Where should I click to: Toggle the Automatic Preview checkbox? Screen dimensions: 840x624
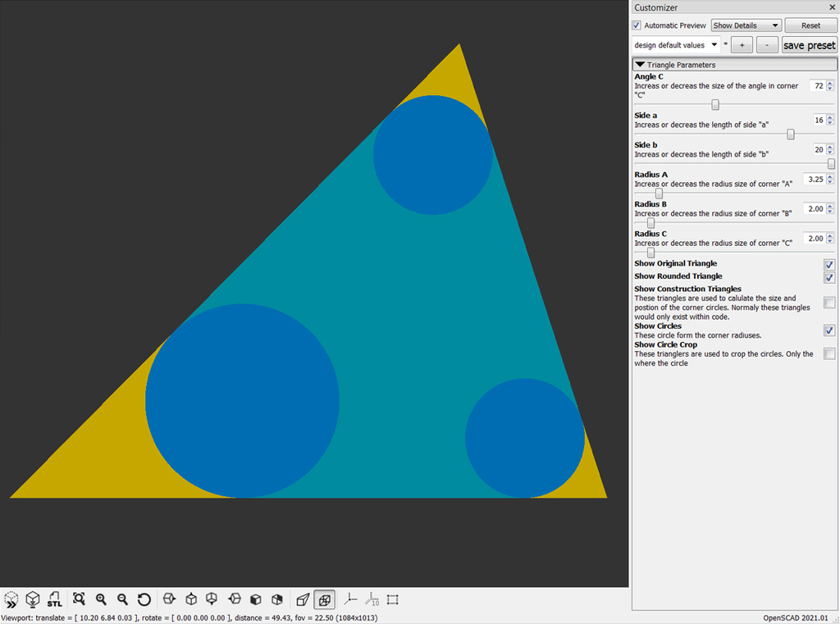[x=637, y=25]
